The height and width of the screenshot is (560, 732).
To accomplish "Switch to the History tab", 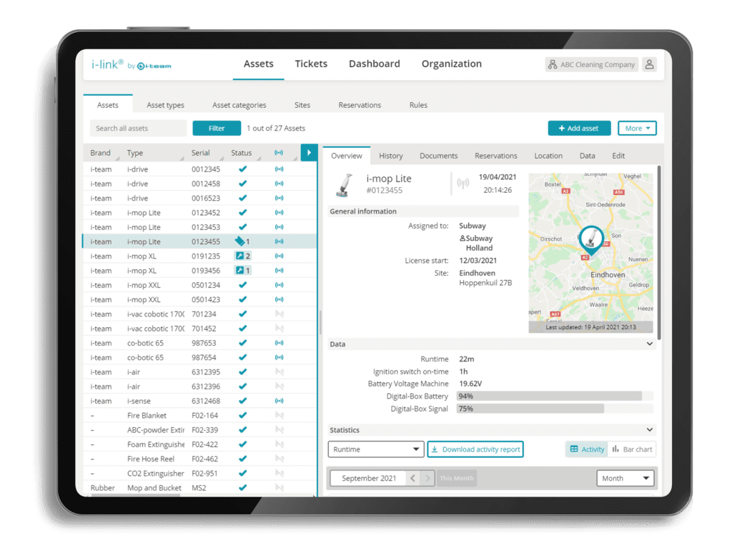I will (x=390, y=156).
